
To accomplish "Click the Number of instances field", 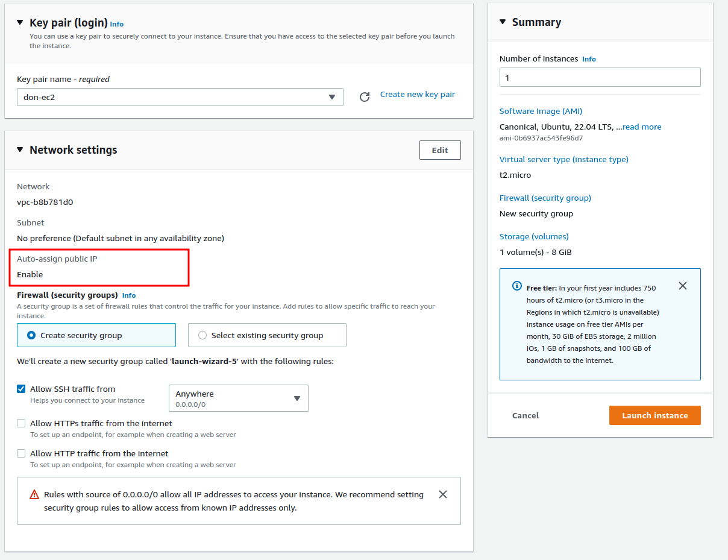I will (600, 78).
